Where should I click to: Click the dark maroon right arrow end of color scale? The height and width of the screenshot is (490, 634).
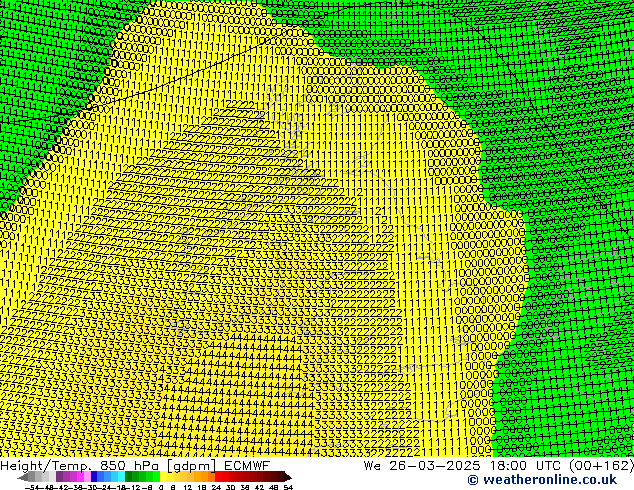tap(288, 477)
